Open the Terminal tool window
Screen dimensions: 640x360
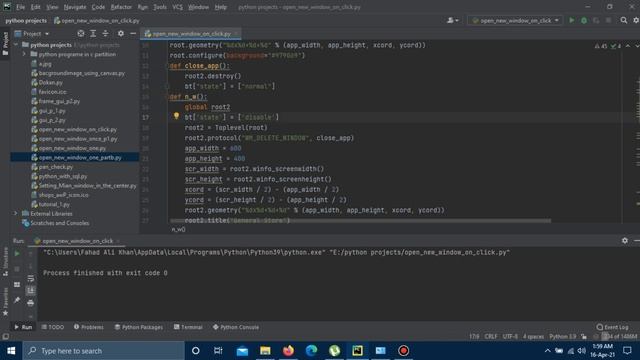188,327
